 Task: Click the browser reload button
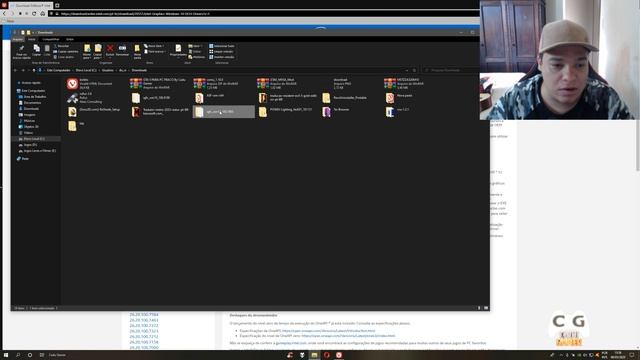[x=34, y=13]
